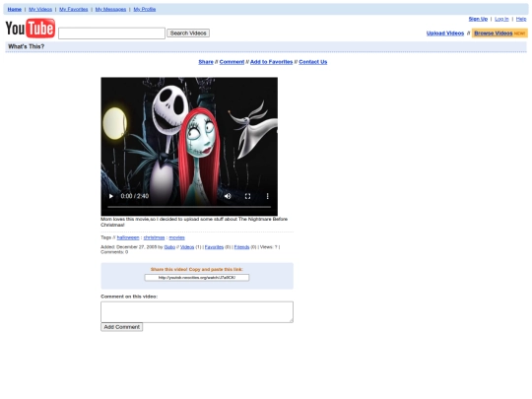
Task: Focus the video search box
Action: (111, 33)
